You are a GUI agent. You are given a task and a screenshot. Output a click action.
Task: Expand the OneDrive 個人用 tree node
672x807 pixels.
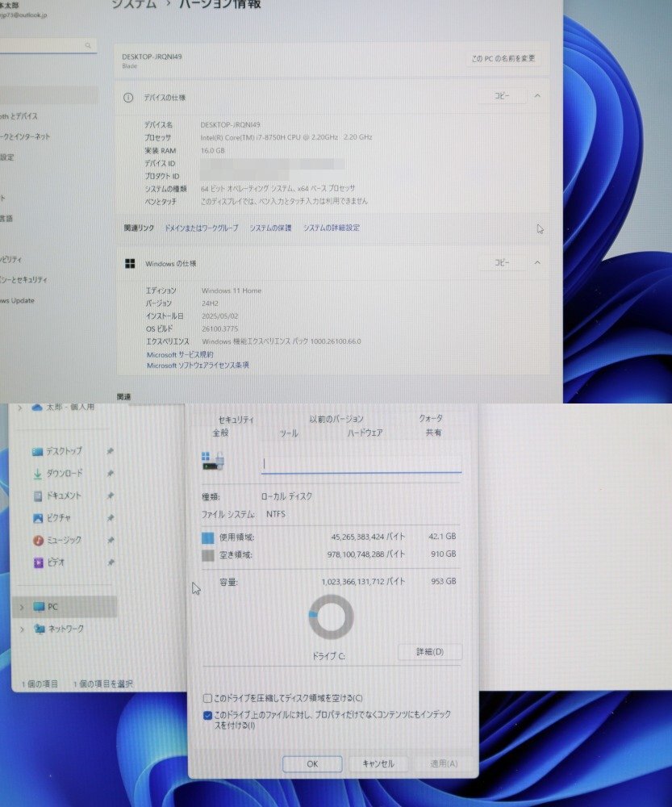(x=20, y=408)
